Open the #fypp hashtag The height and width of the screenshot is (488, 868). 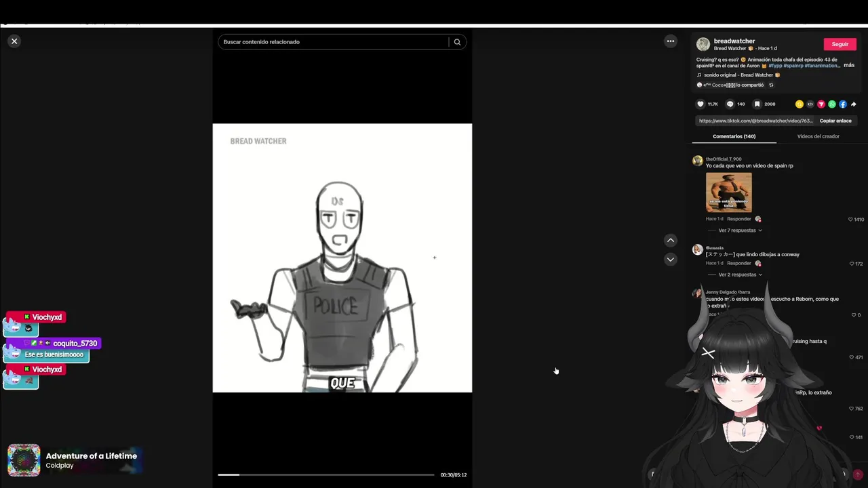(x=775, y=66)
